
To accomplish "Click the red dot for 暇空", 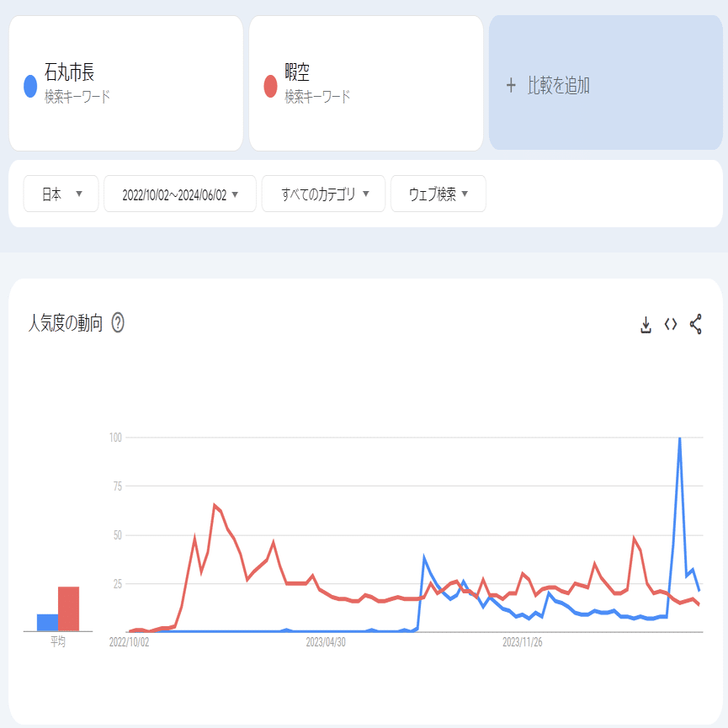I will [270, 86].
